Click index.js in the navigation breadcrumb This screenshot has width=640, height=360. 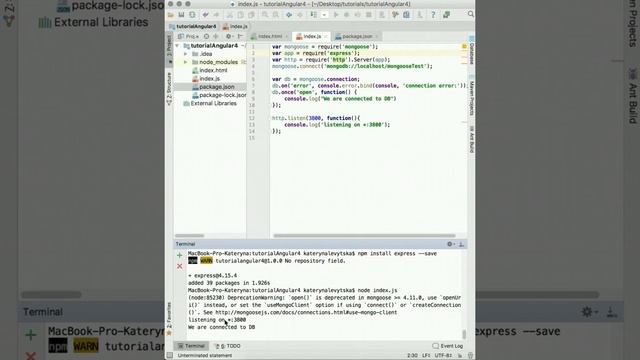point(236,26)
